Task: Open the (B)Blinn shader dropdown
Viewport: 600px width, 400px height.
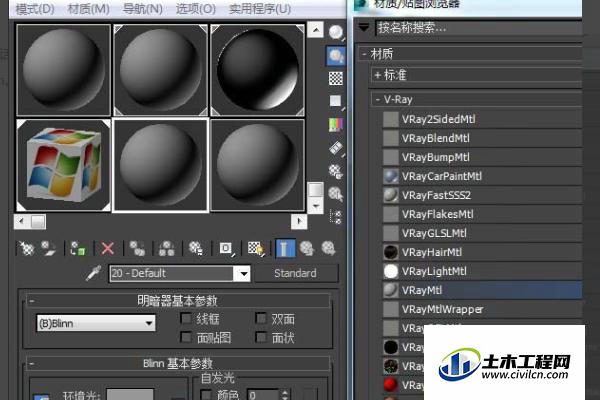Action: click(96, 323)
